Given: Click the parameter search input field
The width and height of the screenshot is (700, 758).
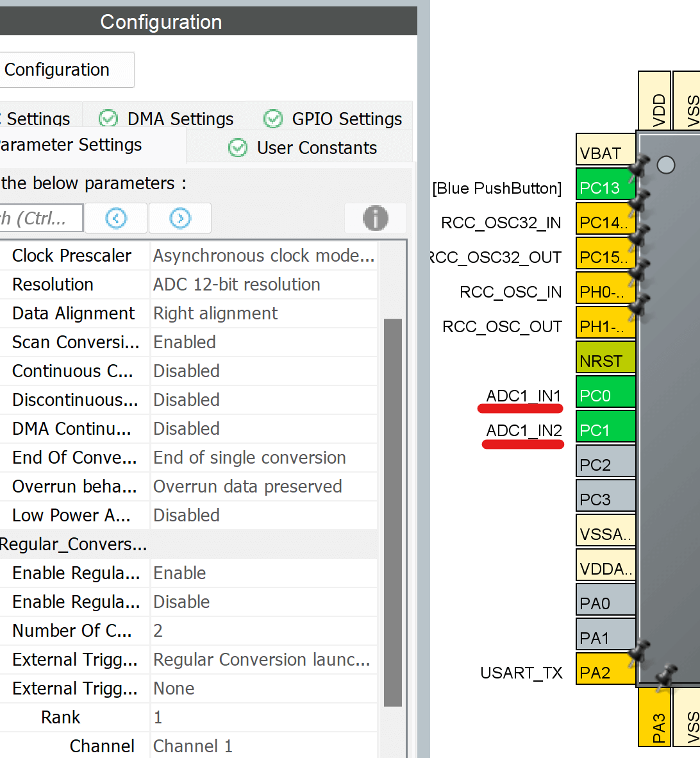Looking at the screenshot, I should click(x=42, y=218).
